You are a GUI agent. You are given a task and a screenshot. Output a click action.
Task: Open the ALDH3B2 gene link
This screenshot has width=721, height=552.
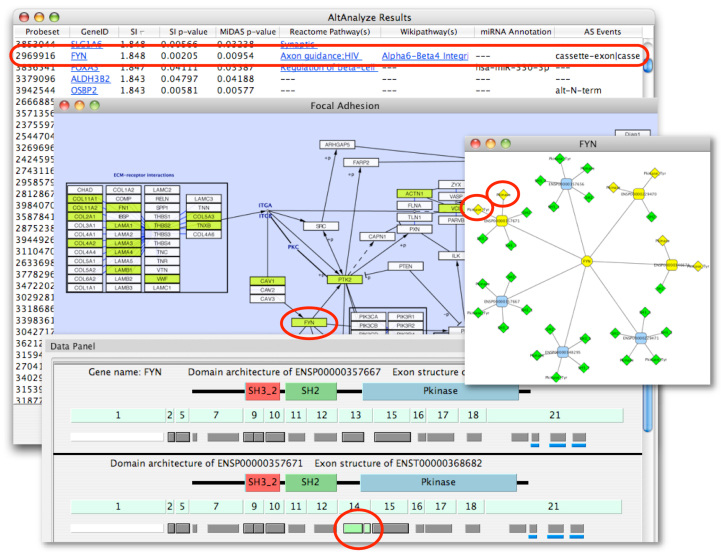(x=89, y=79)
